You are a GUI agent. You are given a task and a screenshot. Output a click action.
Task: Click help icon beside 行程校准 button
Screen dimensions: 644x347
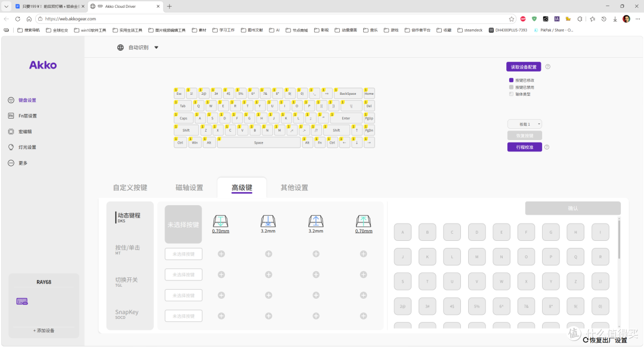(547, 147)
